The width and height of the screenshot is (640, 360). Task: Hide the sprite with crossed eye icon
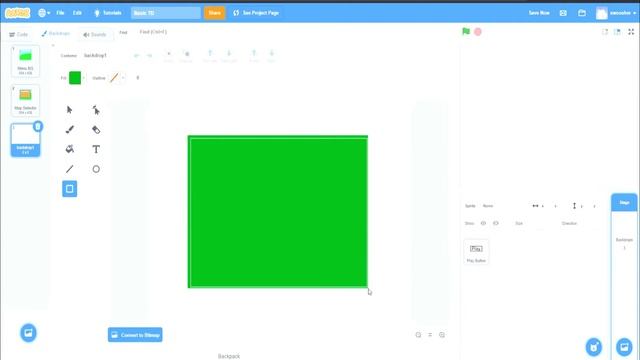coord(496,223)
